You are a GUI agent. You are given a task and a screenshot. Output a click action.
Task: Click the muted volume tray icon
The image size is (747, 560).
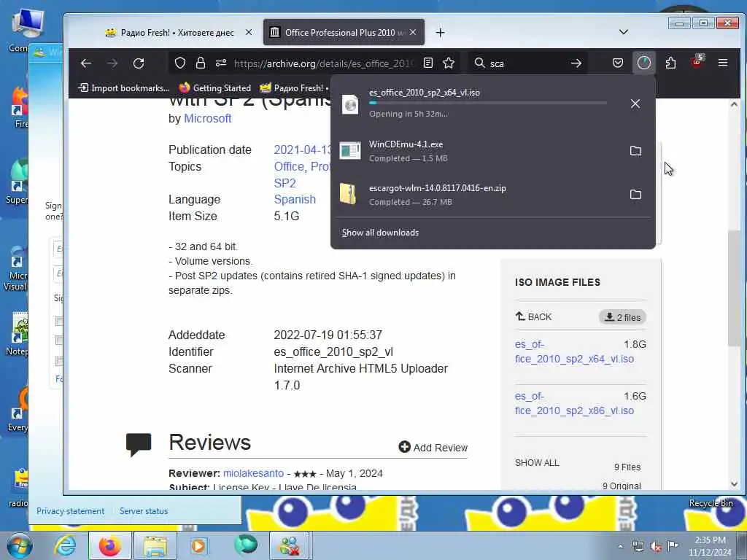pos(656,547)
